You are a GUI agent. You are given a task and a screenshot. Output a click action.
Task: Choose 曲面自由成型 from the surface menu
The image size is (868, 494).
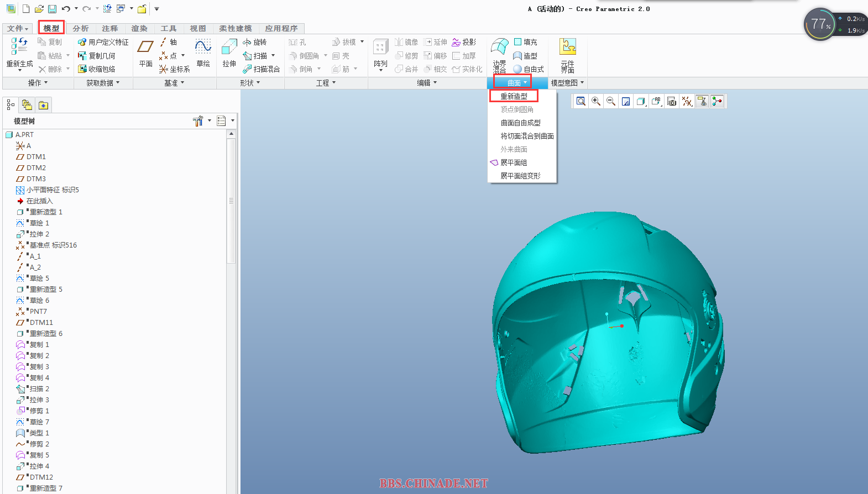pos(521,123)
